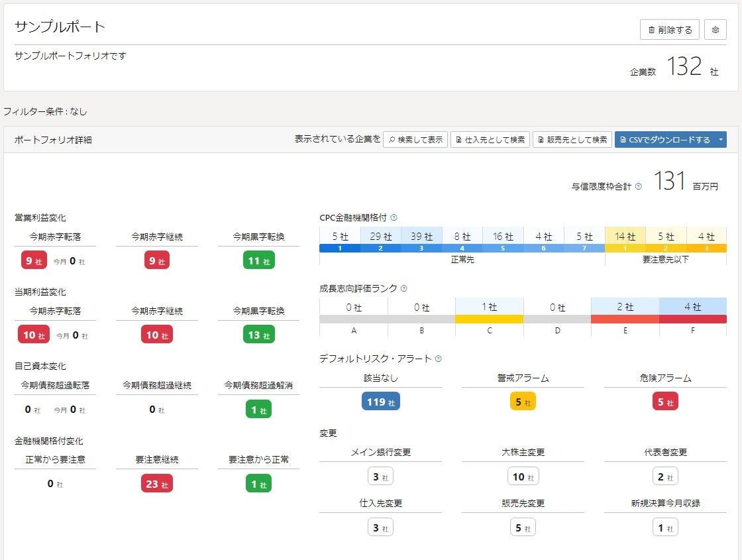Click the gear settings icon top right

(x=715, y=29)
